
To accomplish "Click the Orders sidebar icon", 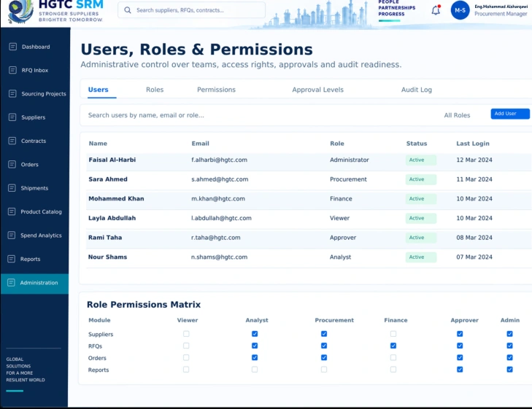I will (x=12, y=164).
